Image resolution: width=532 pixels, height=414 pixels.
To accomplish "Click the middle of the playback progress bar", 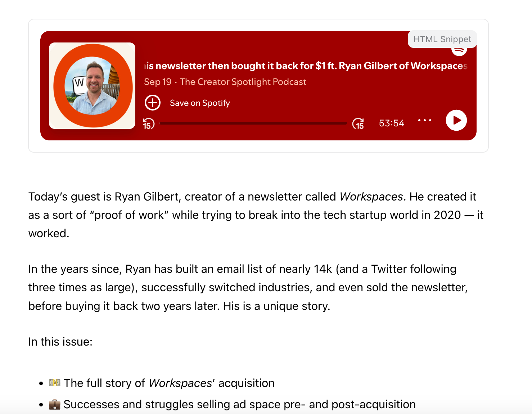I will pyautogui.click(x=253, y=123).
